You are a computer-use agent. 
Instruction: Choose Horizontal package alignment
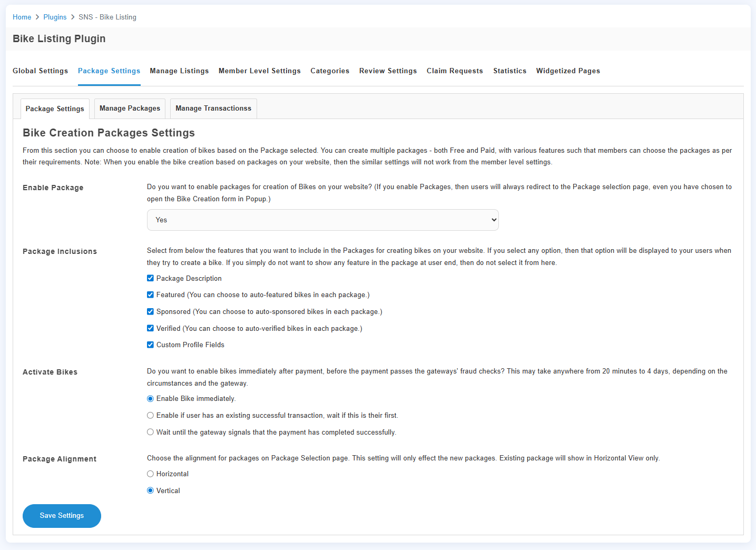click(x=150, y=474)
